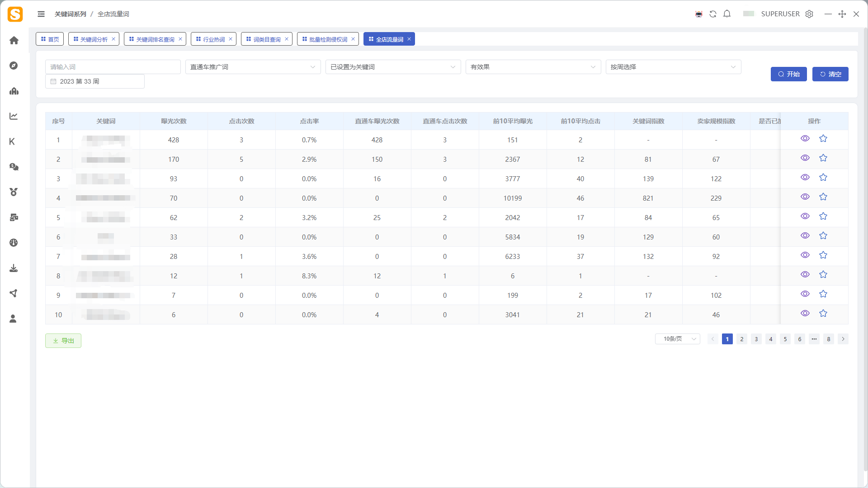868x488 pixels.
Task: Expand the 直通车推广词 dropdown
Action: [253, 67]
